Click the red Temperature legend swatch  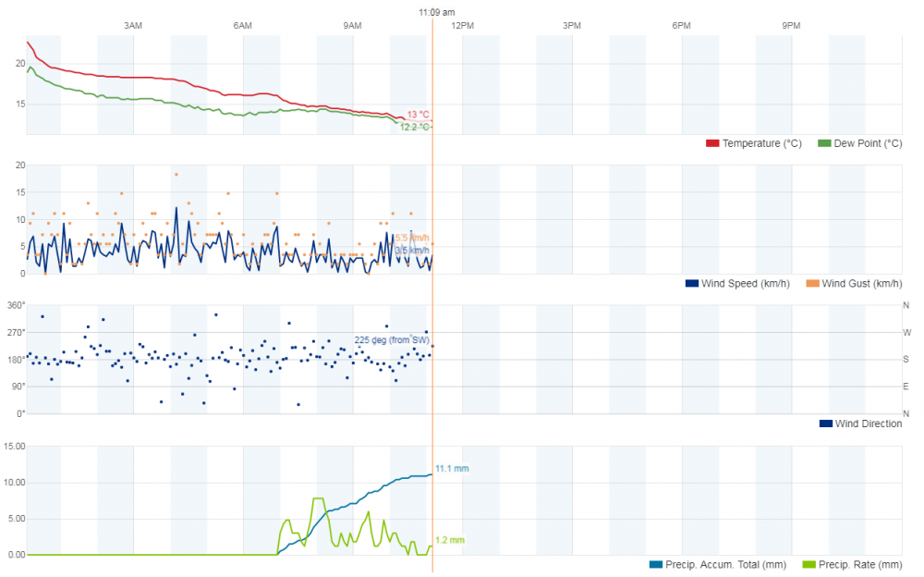pyautogui.click(x=712, y=143)
